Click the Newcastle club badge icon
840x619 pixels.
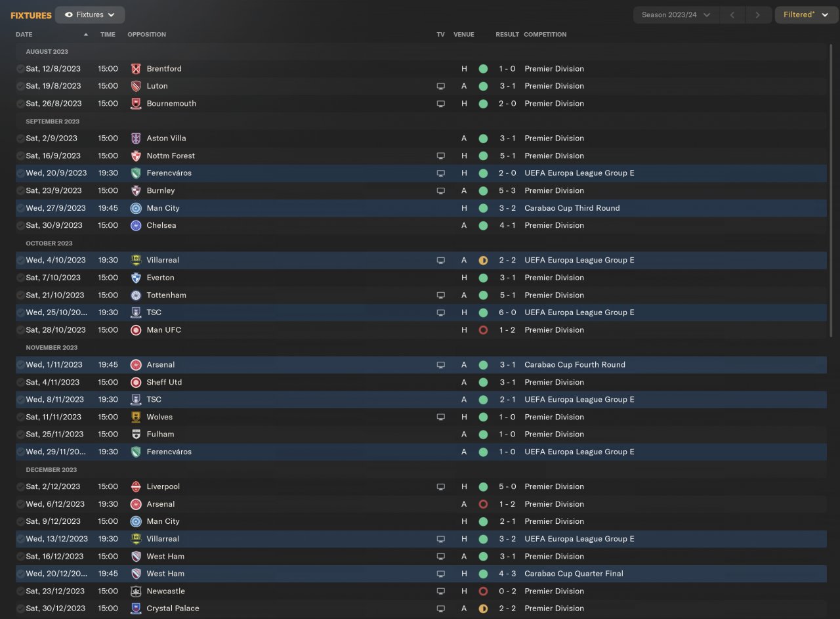pyautogui.click(x=136, y=591)
